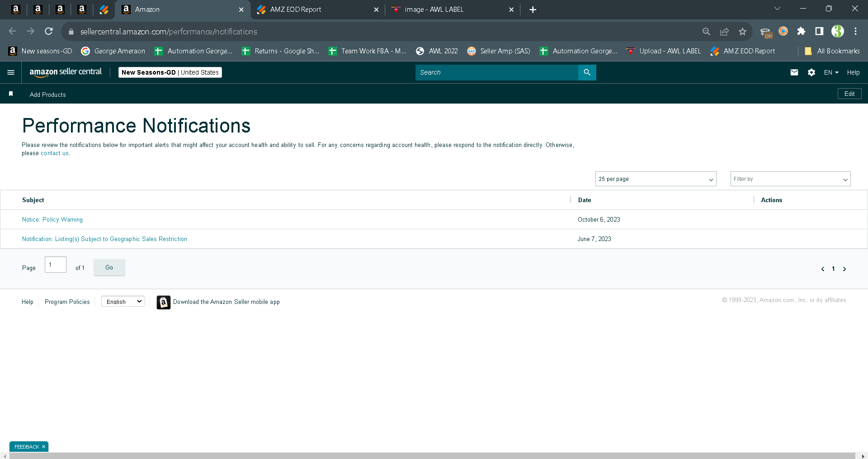Viewport: 868px width, 459px height.
Task: Open the George Ameraon bookmark
Action: click(113, 51)
